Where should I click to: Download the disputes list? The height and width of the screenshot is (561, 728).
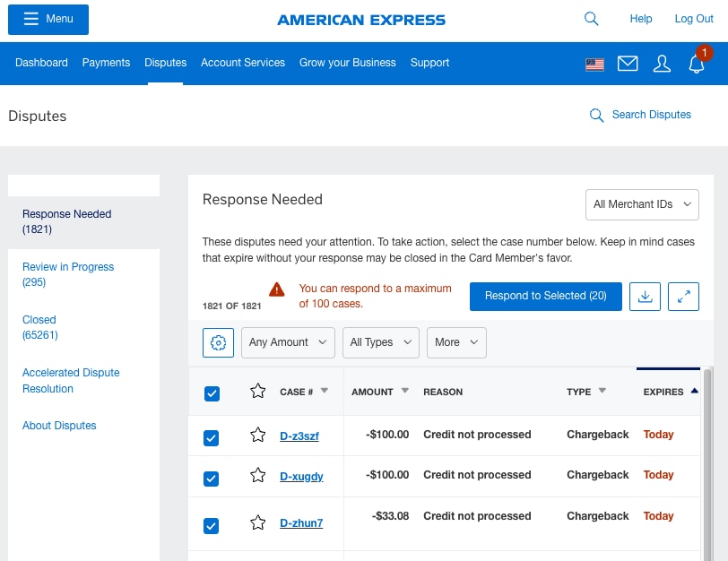[x=645, y=297]
